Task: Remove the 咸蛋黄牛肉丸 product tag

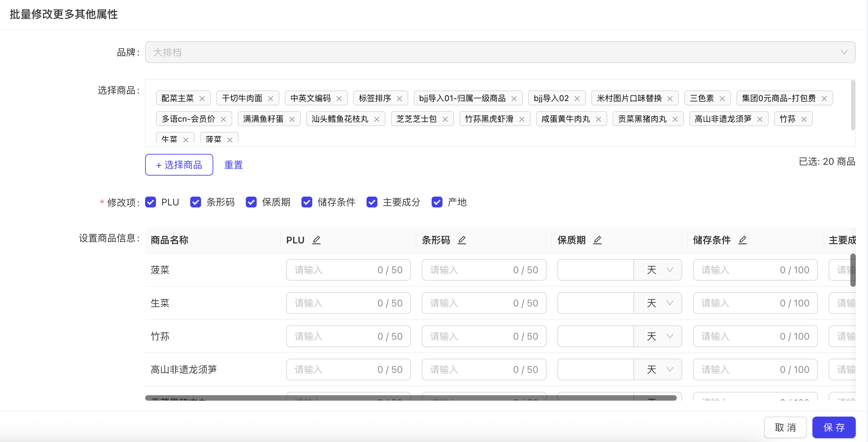Action: 598,119
